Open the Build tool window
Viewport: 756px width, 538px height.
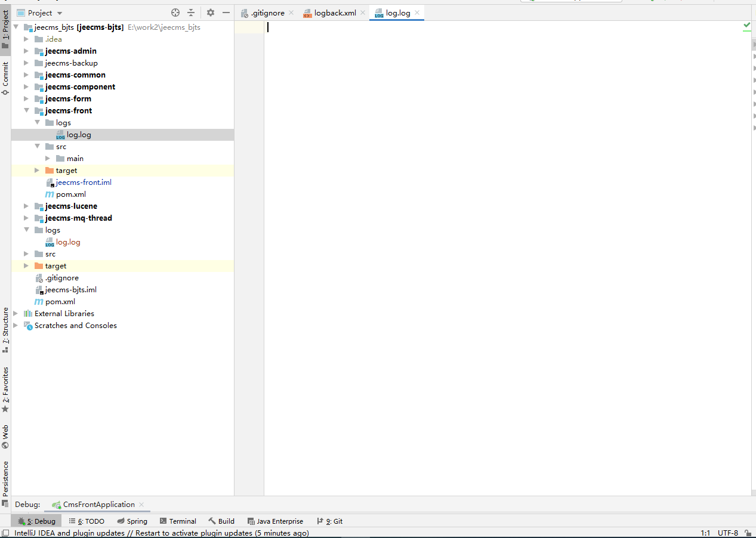(x=221, y=521)
